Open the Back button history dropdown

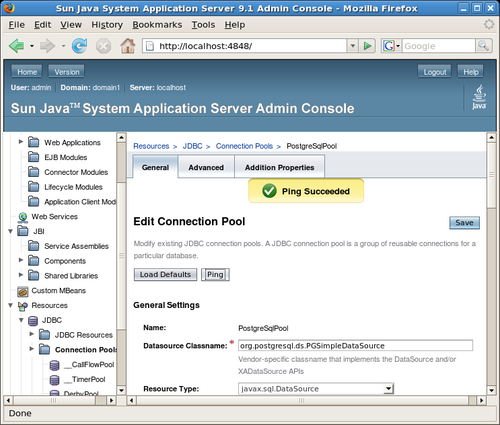pos(32,46)
